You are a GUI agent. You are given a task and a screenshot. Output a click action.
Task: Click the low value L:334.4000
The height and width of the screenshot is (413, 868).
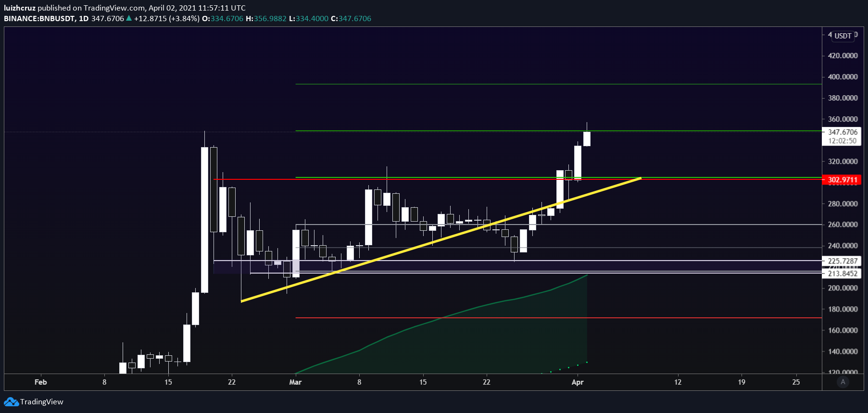309,18
